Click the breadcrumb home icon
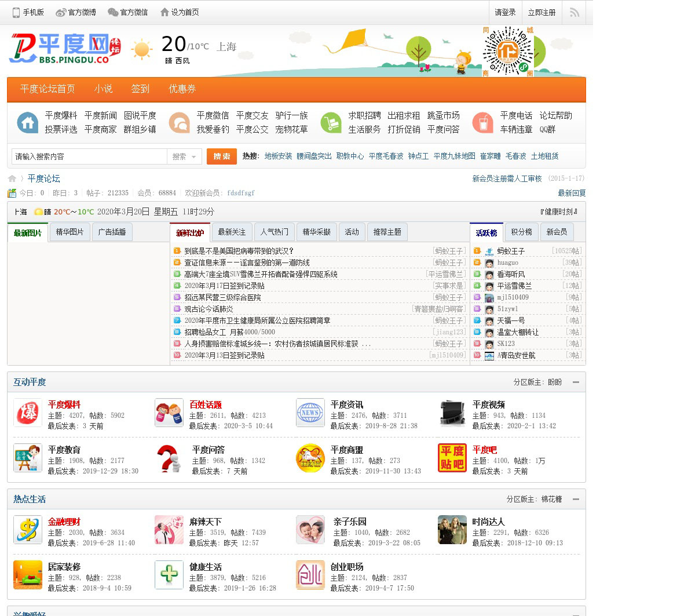The width and height of the screenshot is (695, 616). (12, 178)
